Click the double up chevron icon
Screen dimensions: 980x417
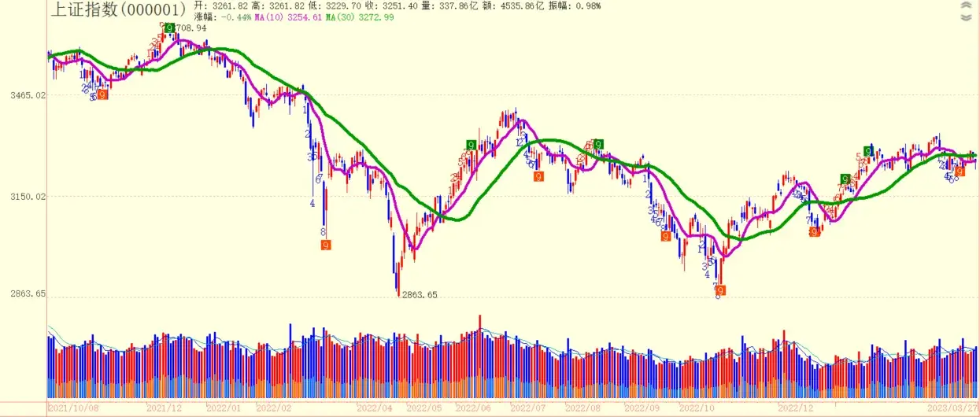point(966,6)
